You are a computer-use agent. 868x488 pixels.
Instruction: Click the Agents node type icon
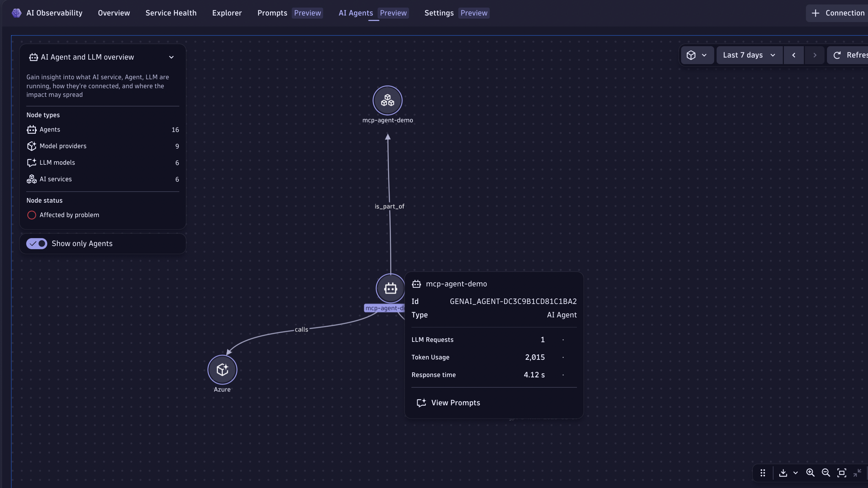[31, 130]
